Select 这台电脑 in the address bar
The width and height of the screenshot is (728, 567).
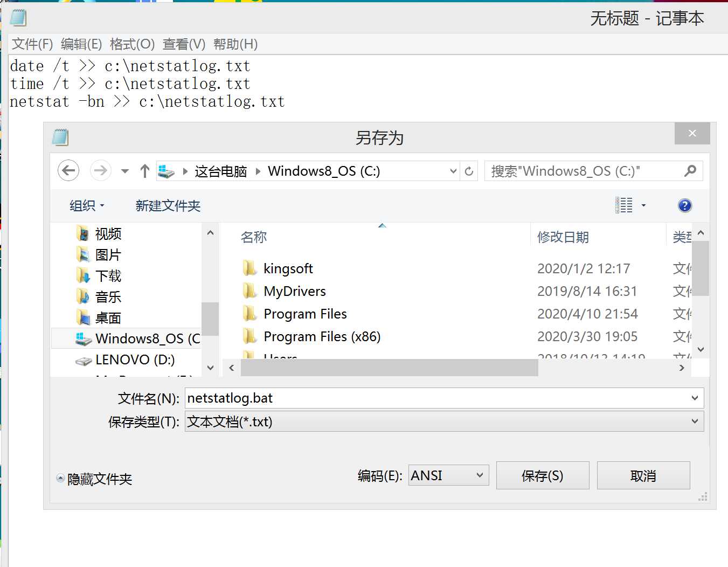[221, 171]
